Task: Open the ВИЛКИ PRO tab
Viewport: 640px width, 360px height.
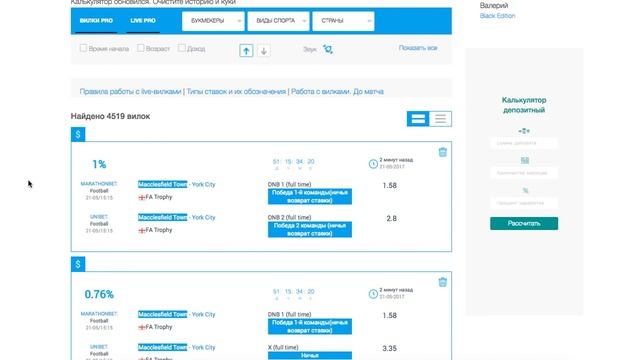Action: (96, 20)
